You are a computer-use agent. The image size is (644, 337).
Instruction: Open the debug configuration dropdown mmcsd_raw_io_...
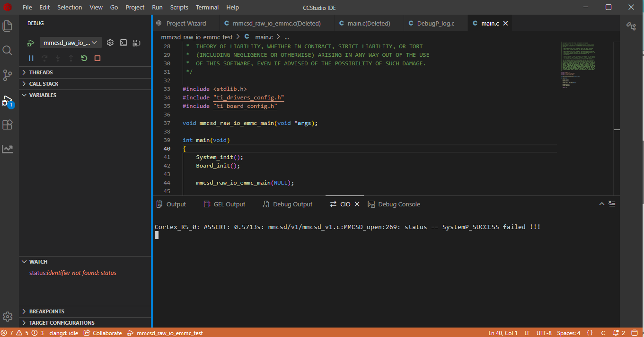(x=71, y=43)
